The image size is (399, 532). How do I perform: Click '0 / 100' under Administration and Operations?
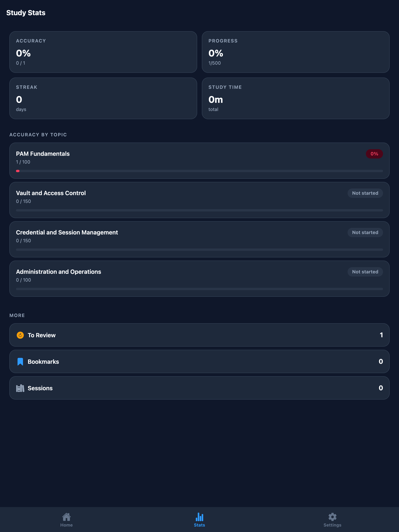[x=23, y=280]
